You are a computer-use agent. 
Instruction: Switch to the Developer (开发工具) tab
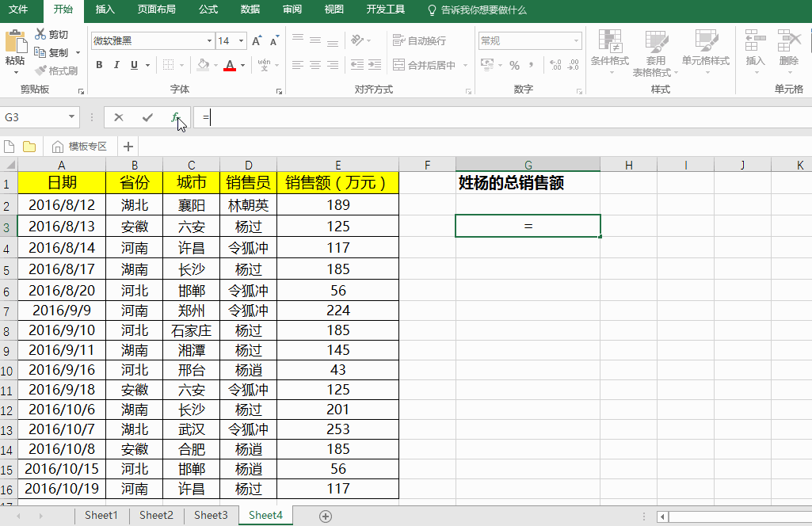coord(386,10)
